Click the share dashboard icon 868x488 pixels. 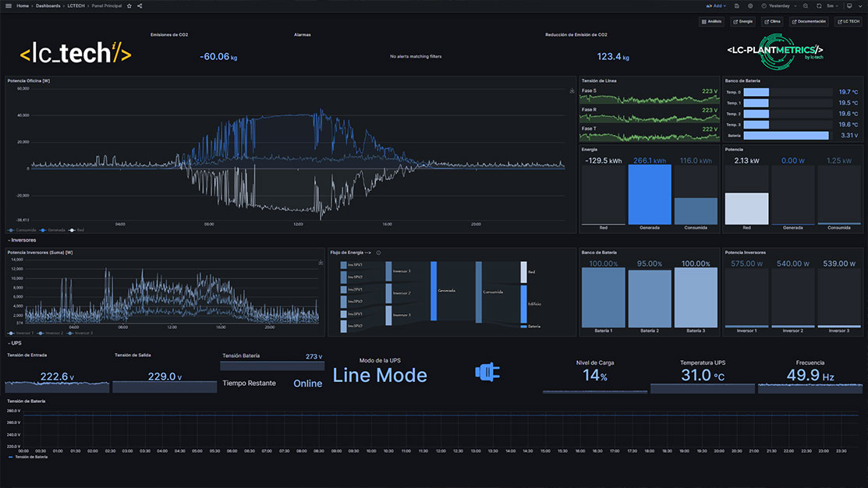click(140, 5)
